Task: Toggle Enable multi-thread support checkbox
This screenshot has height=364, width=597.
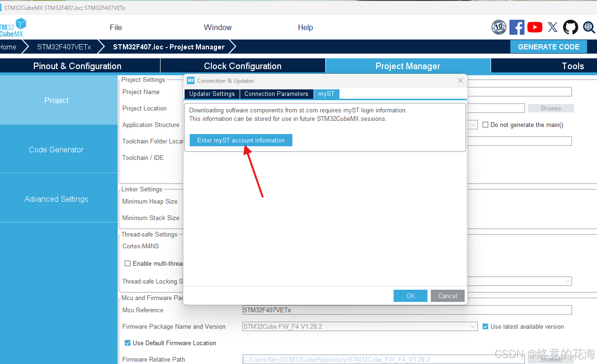Action: point(127,263)
